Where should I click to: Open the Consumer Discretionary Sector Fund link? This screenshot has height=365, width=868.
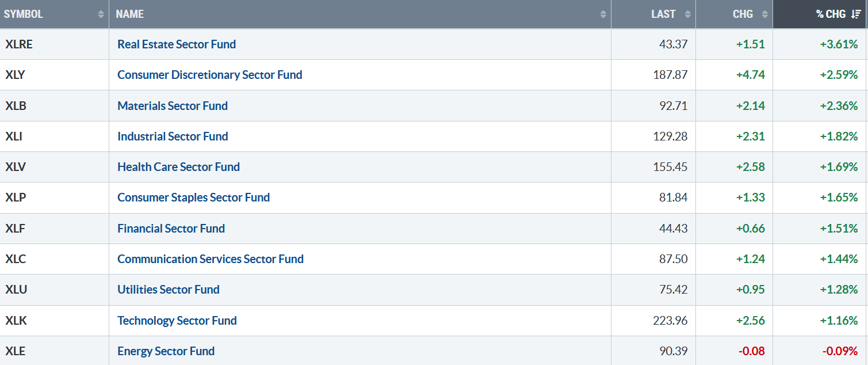point(210,75)
